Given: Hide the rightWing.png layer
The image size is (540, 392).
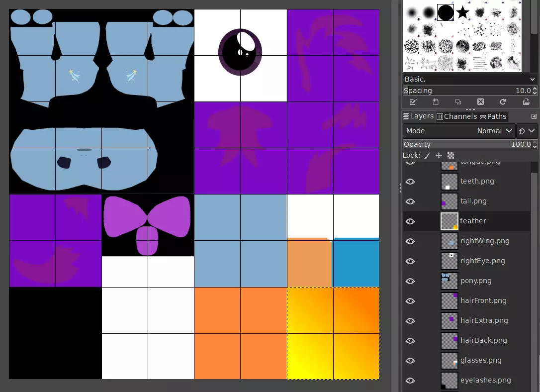Looking at the screenshot, I should tap(410, 241).
